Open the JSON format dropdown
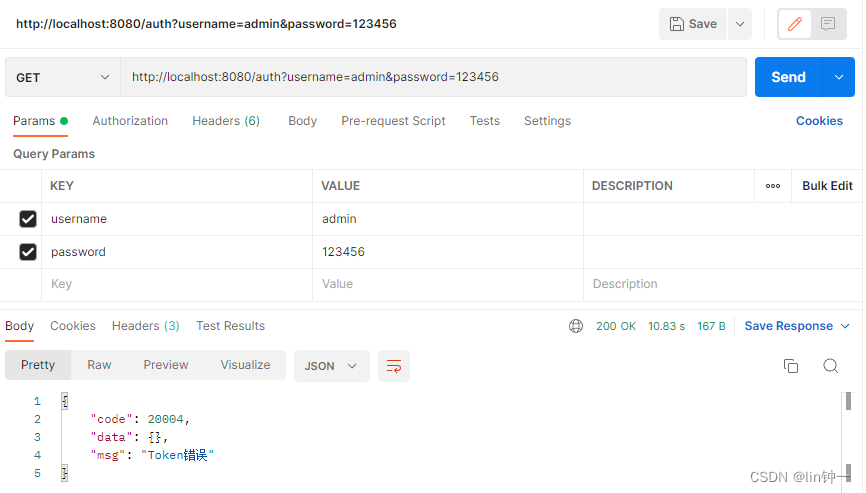 click(331, 365)
